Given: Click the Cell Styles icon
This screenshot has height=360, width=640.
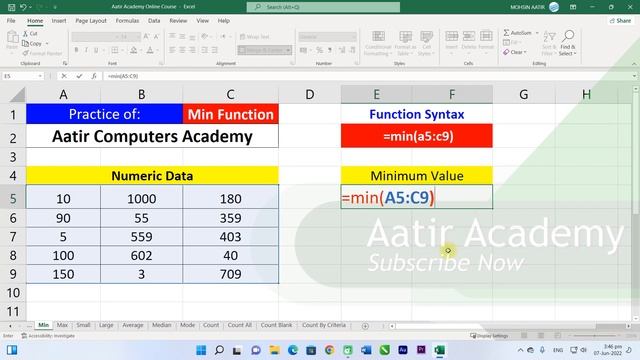Looking at the screenshot, I should click(426, 37).
